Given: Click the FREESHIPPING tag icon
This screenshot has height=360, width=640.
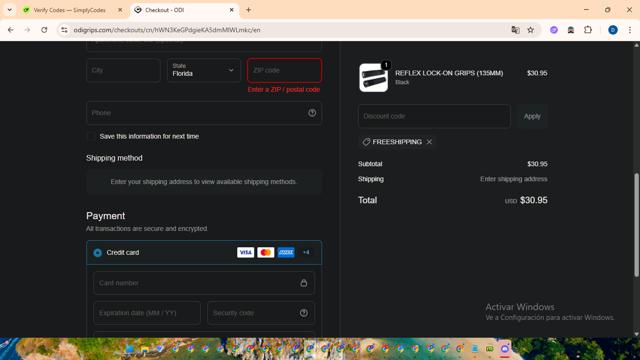Looking at the screenshot, I should [366, 142].
